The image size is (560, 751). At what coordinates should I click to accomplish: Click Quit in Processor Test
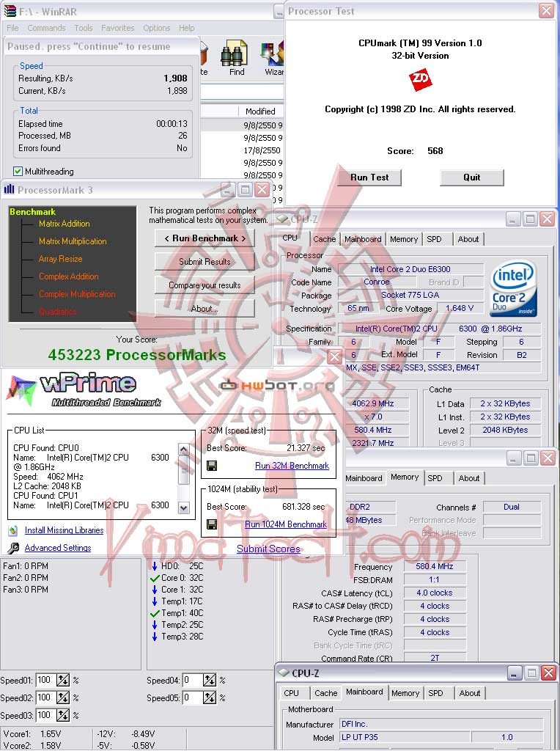coord(472,177)
